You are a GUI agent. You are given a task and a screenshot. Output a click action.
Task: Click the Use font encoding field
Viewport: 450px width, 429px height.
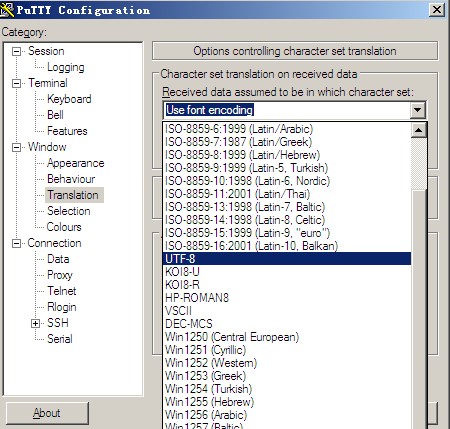(287, 110)
